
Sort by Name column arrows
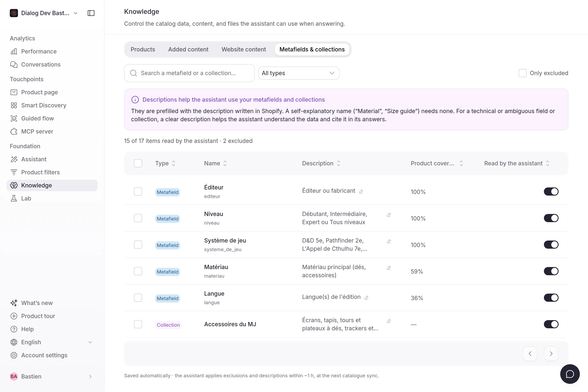tap(225, 163)
